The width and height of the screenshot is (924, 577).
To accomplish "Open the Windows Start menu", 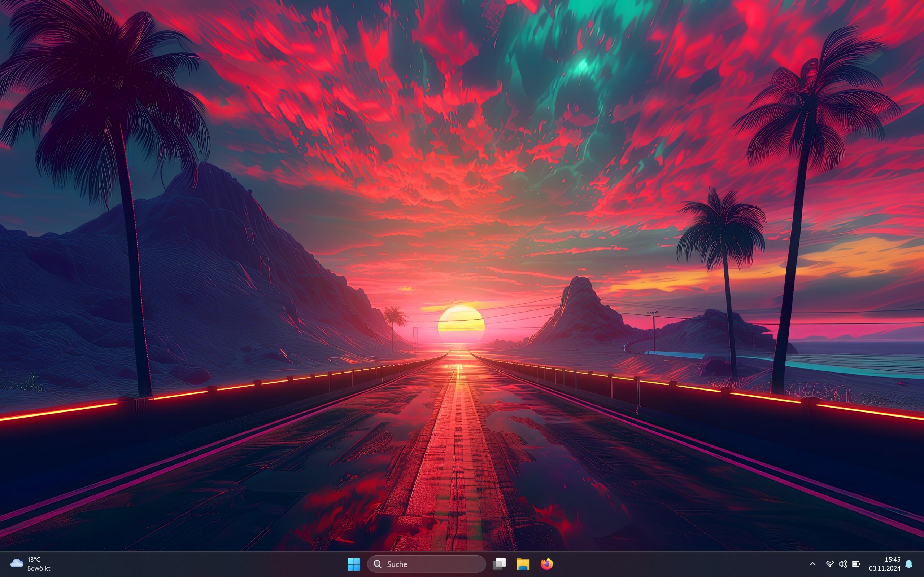I will pyautogui.click(x=354, y=564).
